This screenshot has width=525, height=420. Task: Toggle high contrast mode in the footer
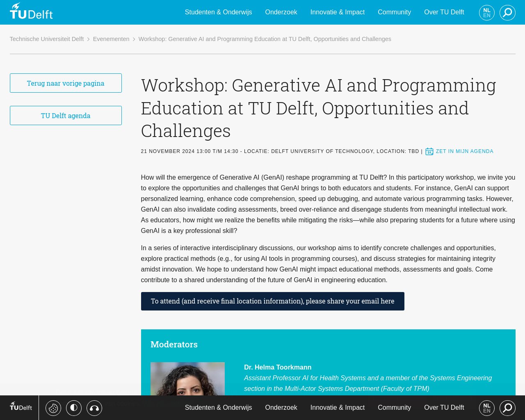click(x=73, y=408)
